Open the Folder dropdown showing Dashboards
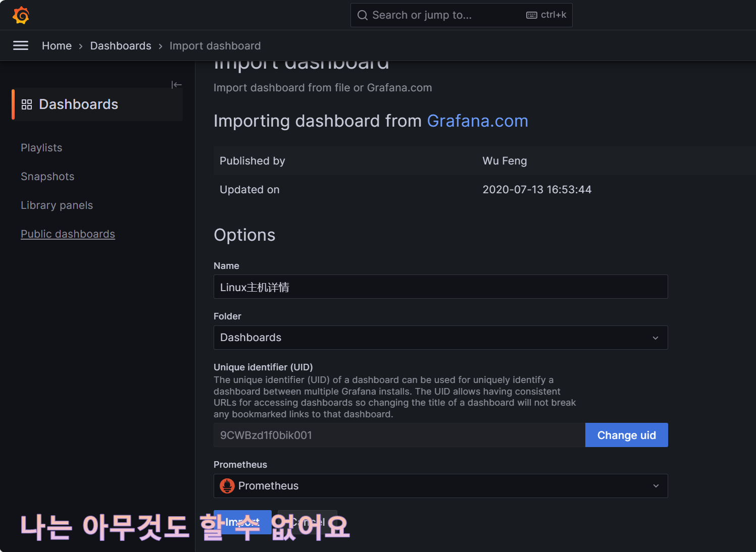Viewport: 756px width, 552px height. pyautogui.click(x=440, y=338)
